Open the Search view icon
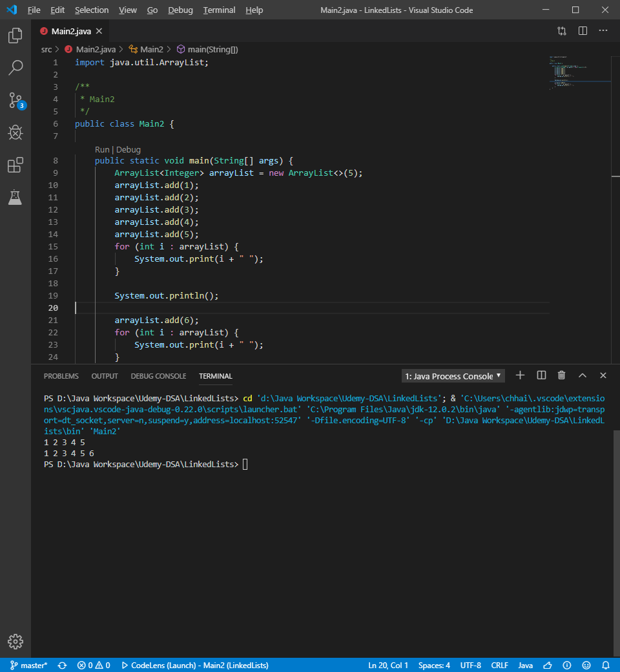 [x=15, y=68]
